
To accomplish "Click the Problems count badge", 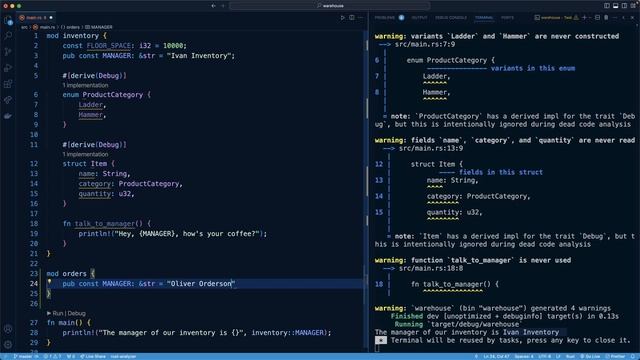I will click(401, 18).
